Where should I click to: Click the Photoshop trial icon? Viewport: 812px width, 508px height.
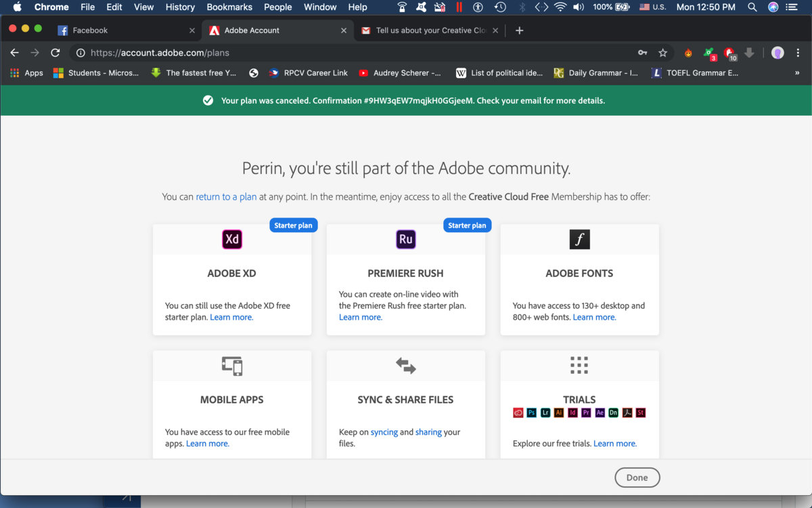(532, 412)
